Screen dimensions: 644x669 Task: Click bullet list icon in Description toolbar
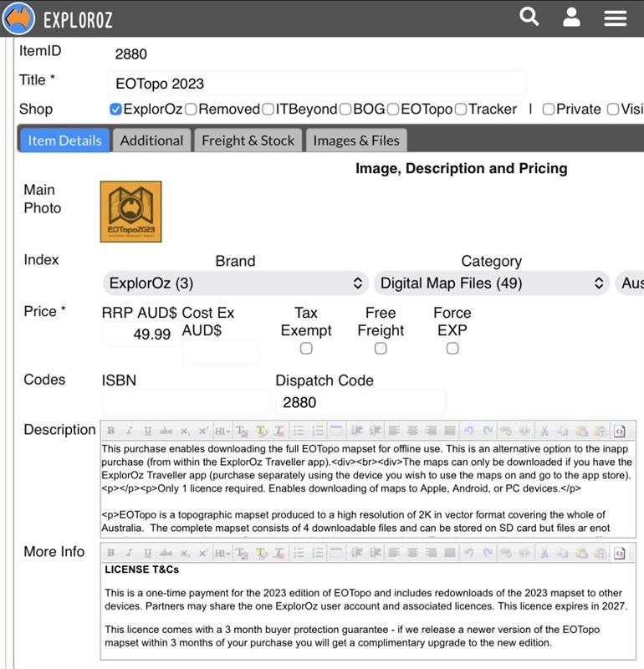(x=299, y=431)
